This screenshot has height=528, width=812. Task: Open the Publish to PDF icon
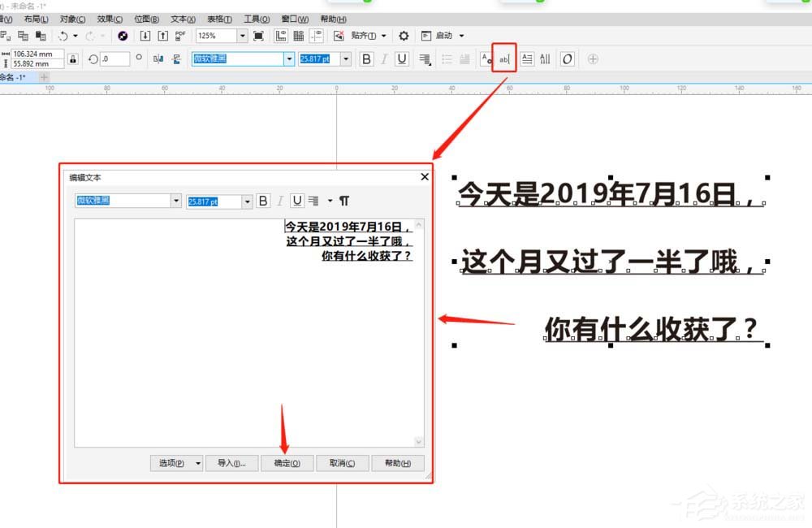pyautogui.click(x=179, y=35)
